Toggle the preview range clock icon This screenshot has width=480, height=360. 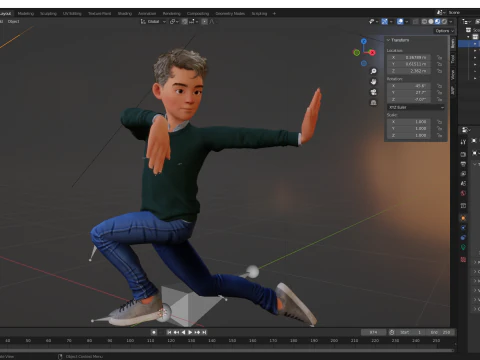[392, 332]
